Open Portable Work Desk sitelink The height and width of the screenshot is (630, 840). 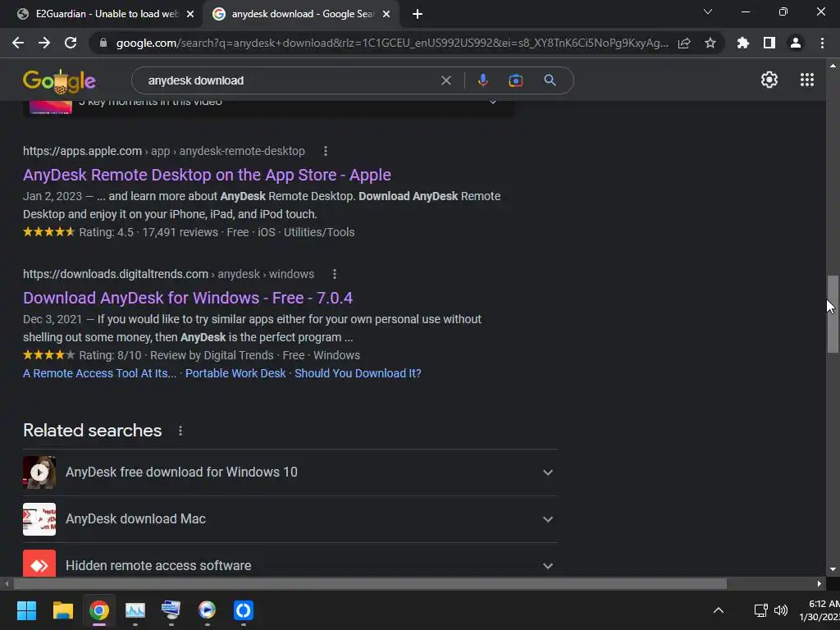pyautogui.click(x=235, y=373)
